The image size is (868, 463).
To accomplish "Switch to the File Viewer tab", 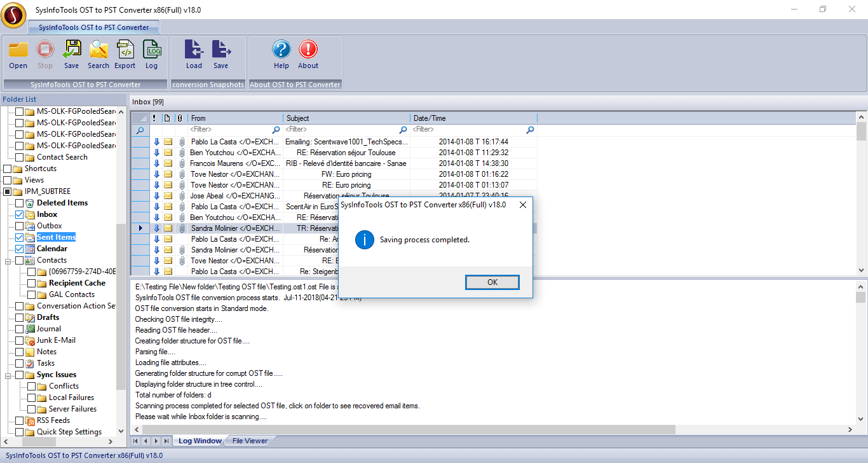I will 250,441.
